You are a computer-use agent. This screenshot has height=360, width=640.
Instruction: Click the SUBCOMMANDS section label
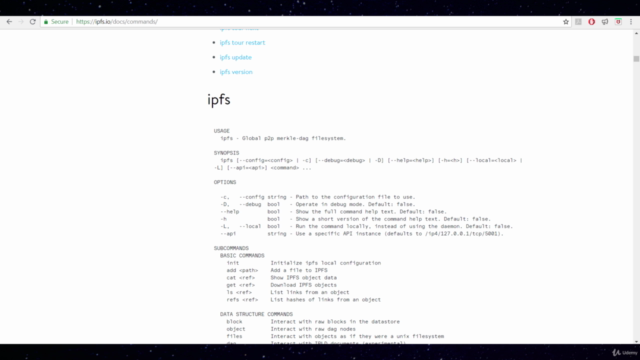[x=231, y=248]
